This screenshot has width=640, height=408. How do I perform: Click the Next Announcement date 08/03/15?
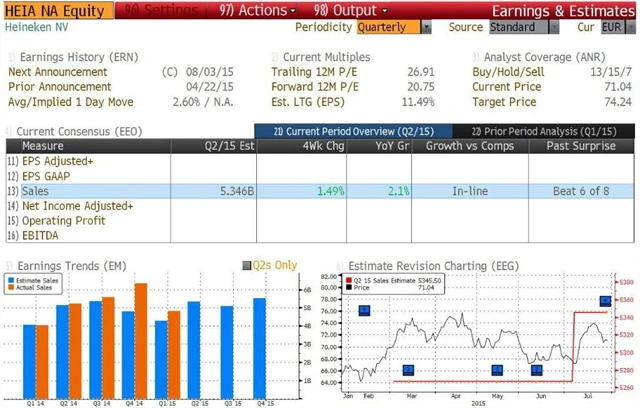210,72
